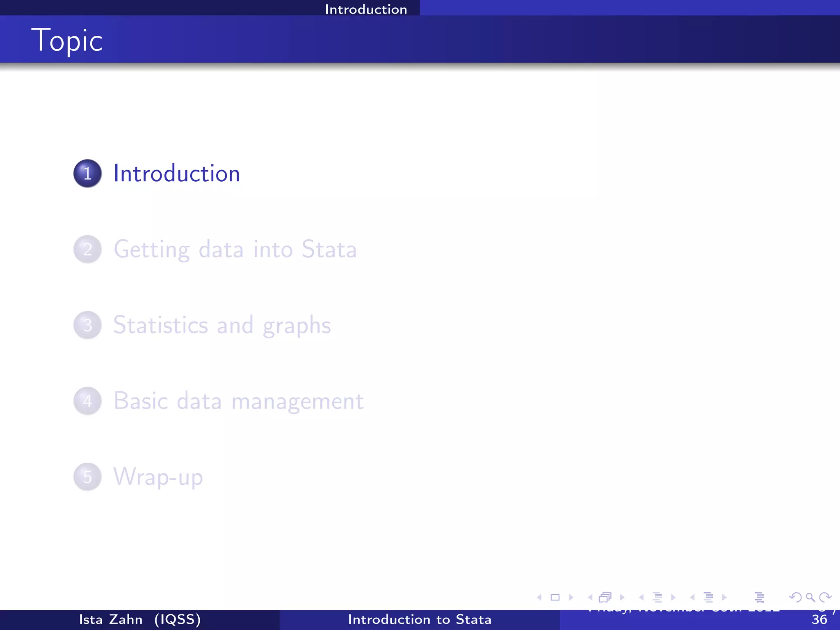Go to next subsection using the right arrow beside the subsection icon
Viewport: 840px width, 630px height.
(x=673, y=597)
